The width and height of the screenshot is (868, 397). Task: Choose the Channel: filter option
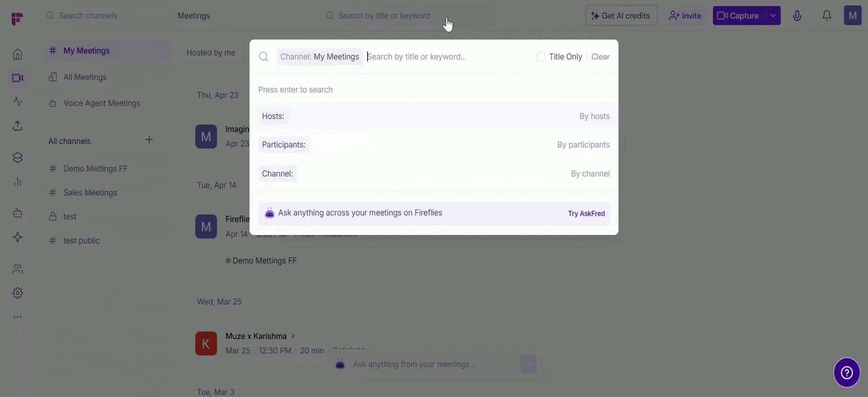pyautogui.click(x=434, y=174)
